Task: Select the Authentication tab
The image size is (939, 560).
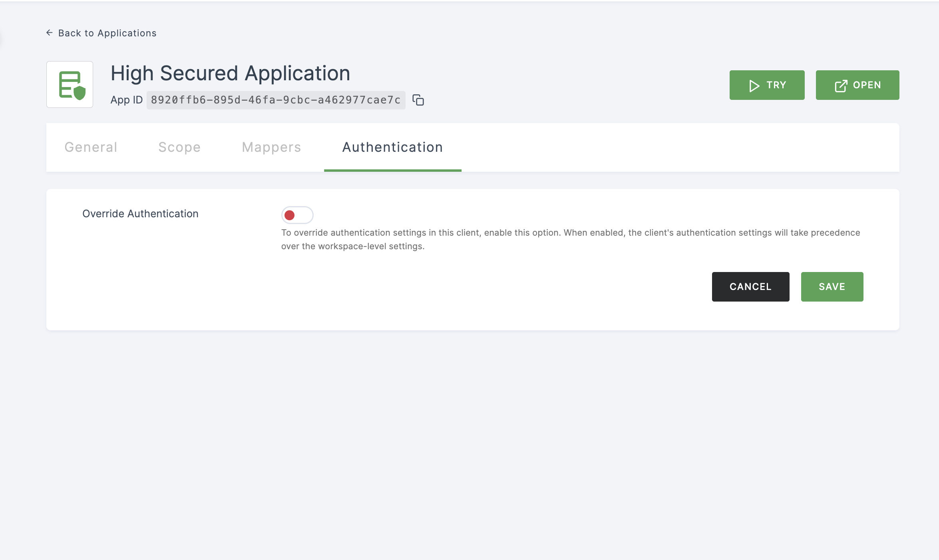Action: pos(392,147)
